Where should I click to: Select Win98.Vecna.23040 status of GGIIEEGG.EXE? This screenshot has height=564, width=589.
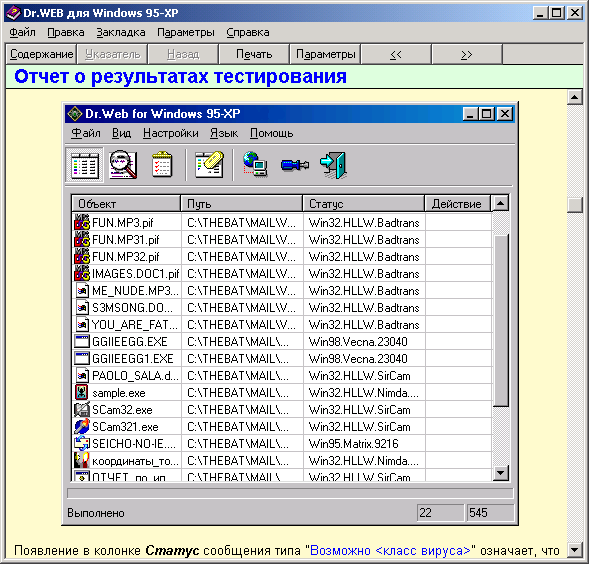tap(364, 342)
